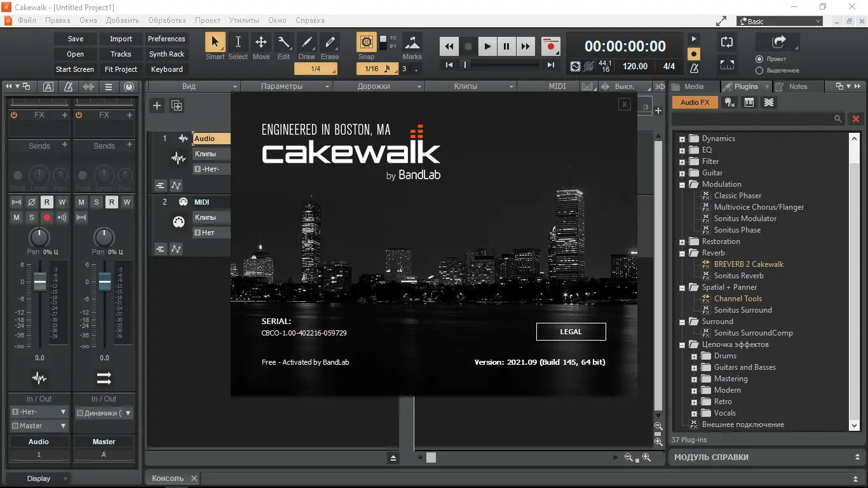Click the Audio strip volume fader
This screenshot has height=488, width=868.
40,281
